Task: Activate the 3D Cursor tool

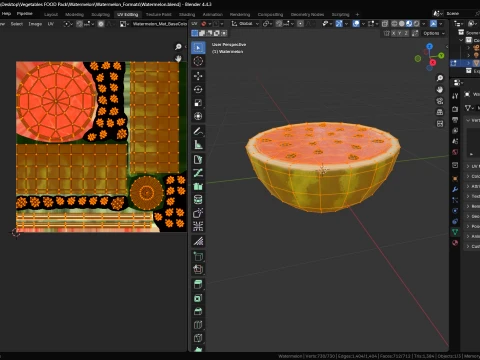Action: [x=198, y=61]
